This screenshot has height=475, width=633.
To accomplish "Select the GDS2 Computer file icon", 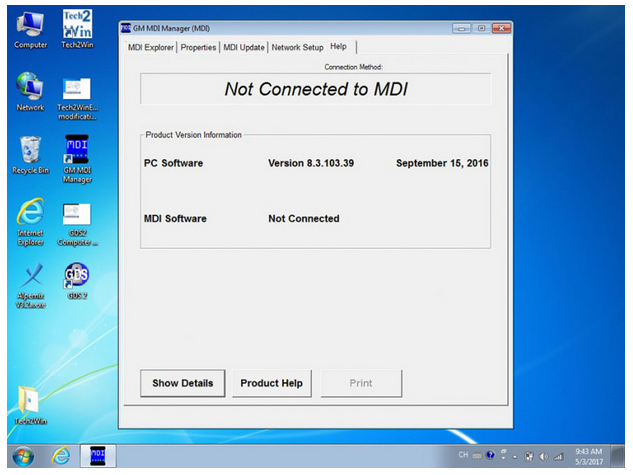I will coord(77,225).
